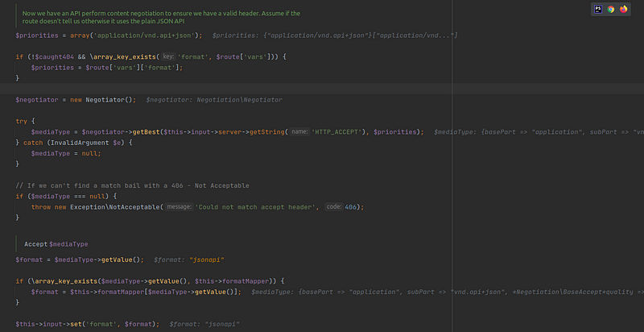644x332 pixels.
Task: Select the $caught404 variable
Action: pyautogui.click(x=54, y=56)
